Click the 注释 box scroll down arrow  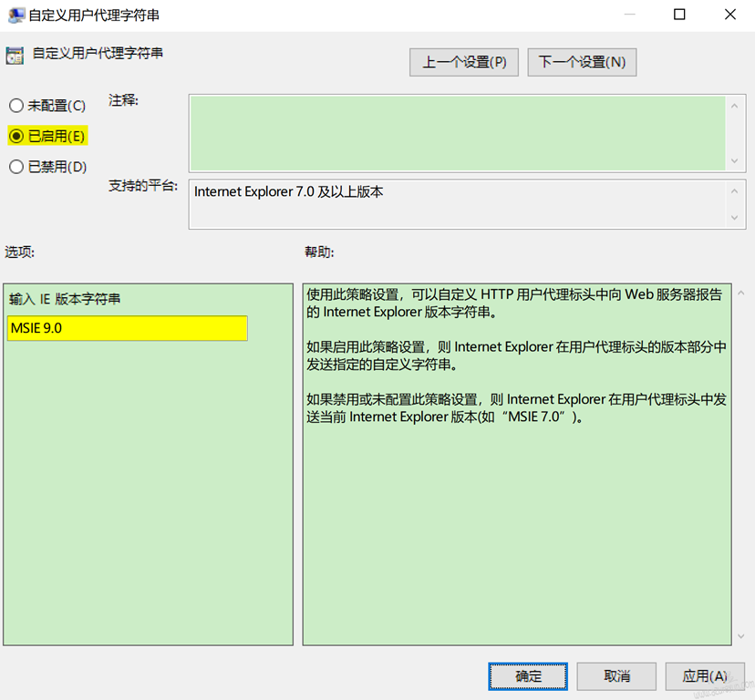(734, 160)
